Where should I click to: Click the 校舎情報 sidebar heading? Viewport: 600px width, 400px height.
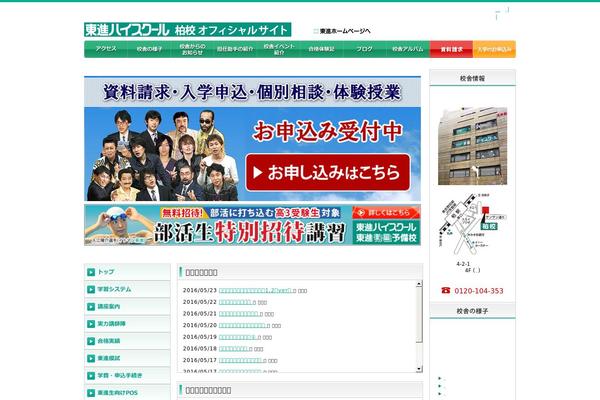[473, 78]
